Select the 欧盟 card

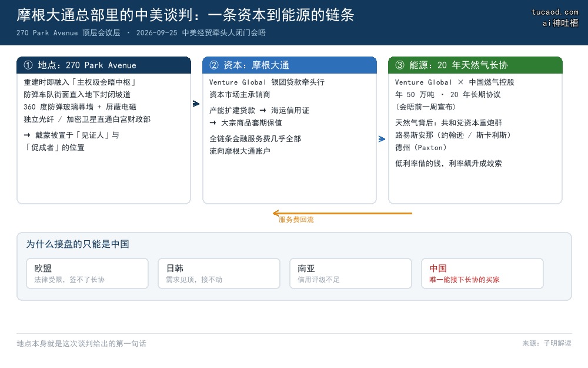point(87,273)
